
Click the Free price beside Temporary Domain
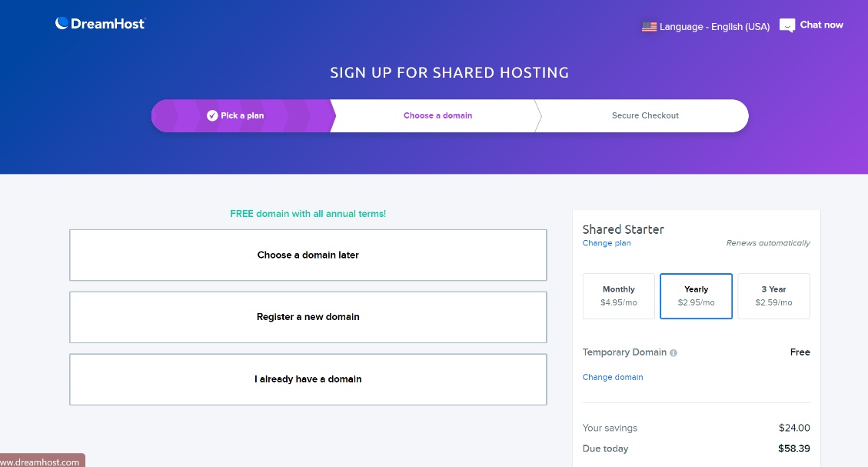pyautogui.click(x=800, y=352)
